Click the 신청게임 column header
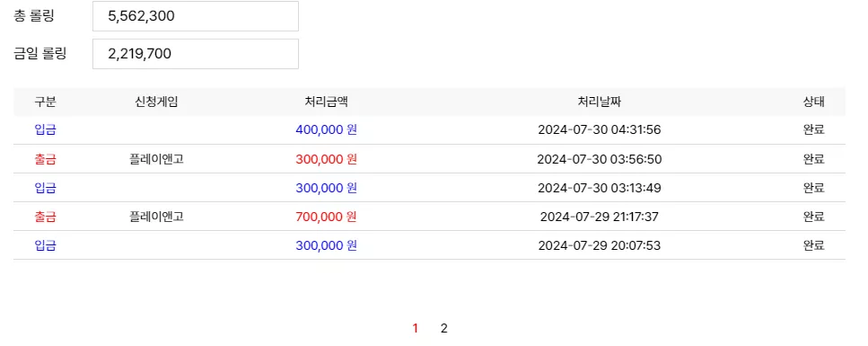Viewport: 868px width, 346px height. (x=156, y=102)
